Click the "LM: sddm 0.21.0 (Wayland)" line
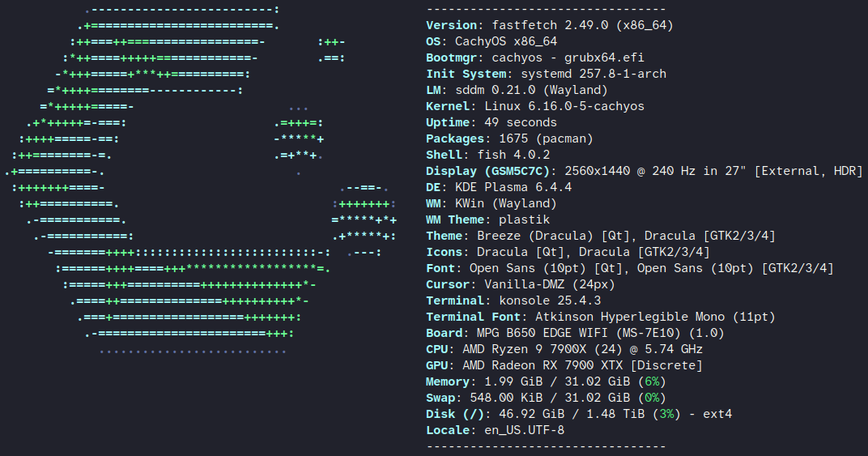The width and height of the screenshot is (868, 456). 517,90
